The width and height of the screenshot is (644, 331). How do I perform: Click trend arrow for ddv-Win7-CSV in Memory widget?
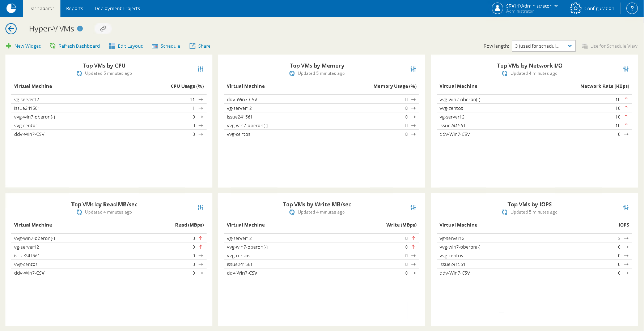click(414, 99)
